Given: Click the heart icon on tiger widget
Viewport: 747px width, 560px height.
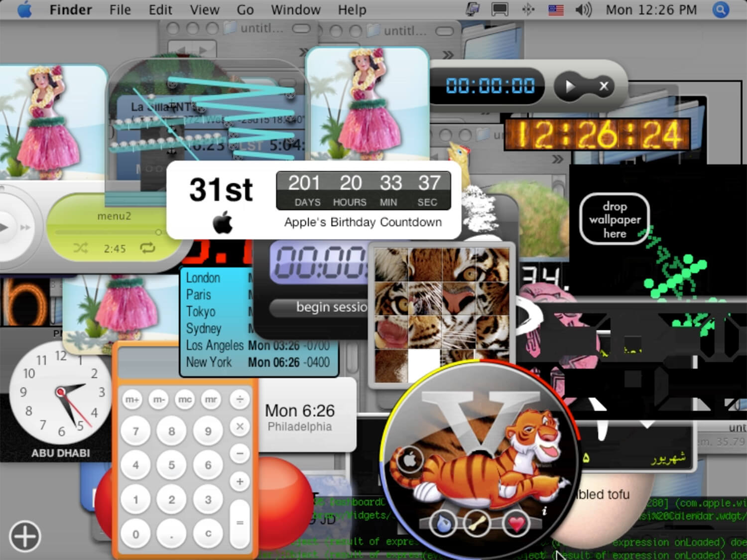Looking at the screenshot, I should pyautogui.click(x=516, y=524).
